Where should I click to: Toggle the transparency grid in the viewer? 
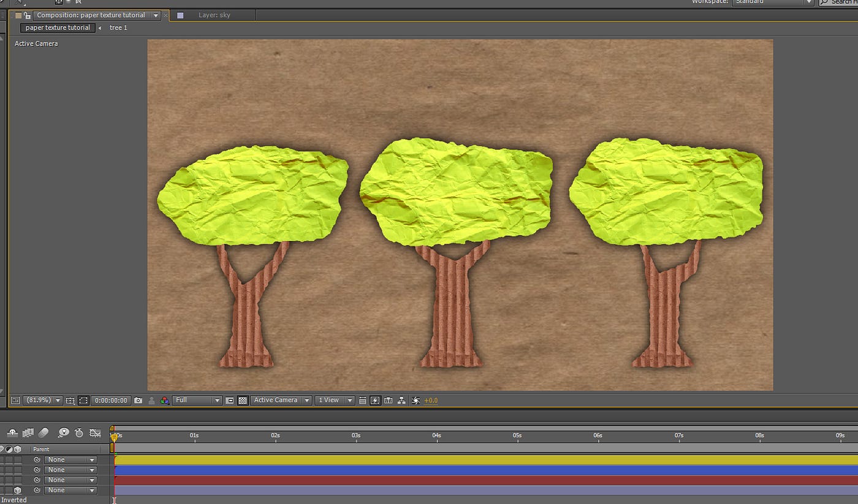point(243,401)
